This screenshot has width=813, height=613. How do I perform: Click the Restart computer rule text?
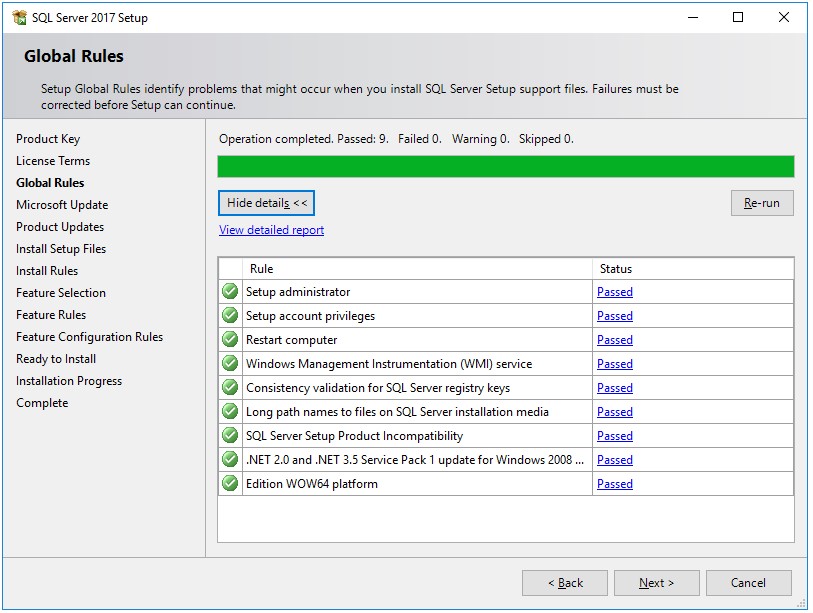[291, 340]
